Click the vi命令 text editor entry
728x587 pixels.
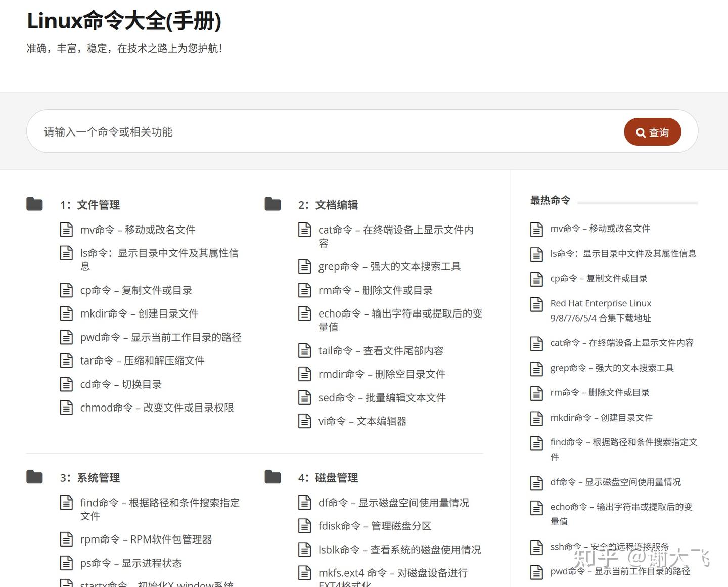pos(363,421)
